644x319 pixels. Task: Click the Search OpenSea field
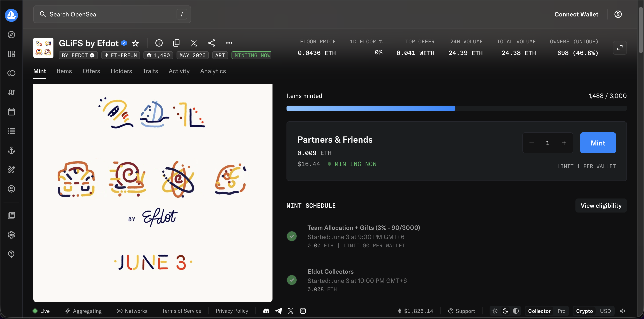click(112, 14)
